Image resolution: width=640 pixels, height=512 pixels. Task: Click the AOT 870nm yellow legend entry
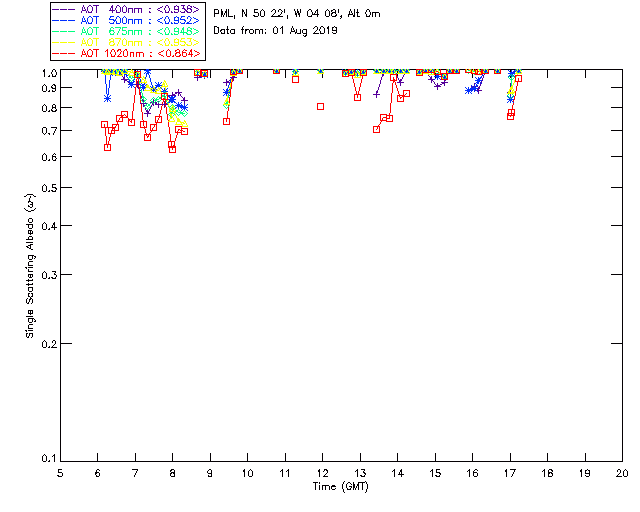pyautogui.click(x=126, y=42)
